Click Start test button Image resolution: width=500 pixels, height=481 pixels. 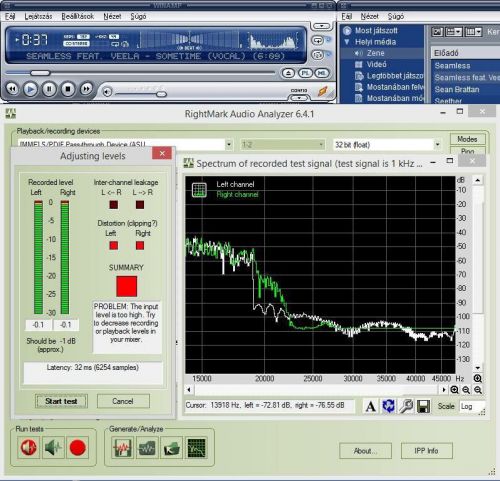click(61, 401)
